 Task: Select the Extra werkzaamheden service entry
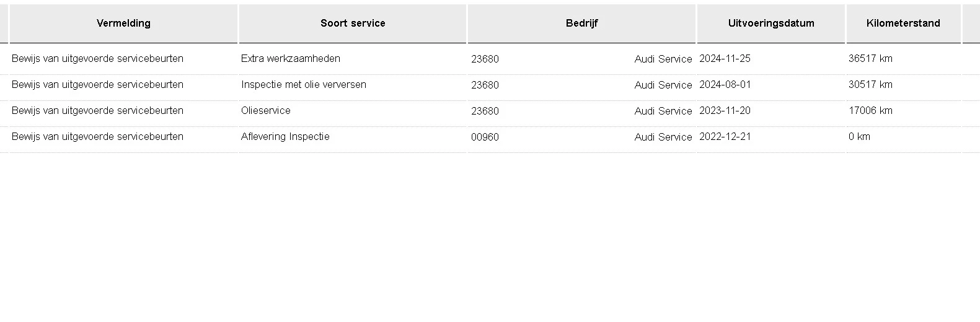tap(291, 59)
